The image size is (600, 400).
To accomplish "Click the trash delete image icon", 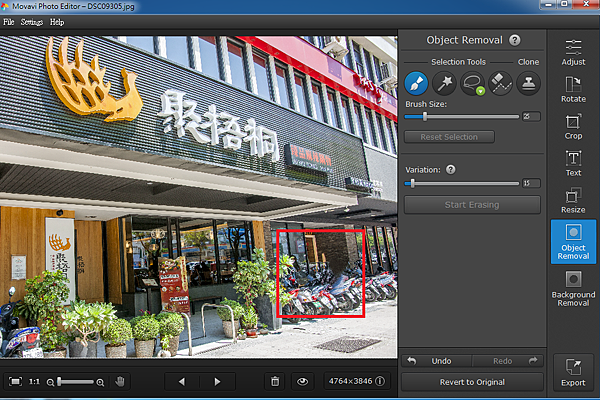I will (275, 381).
